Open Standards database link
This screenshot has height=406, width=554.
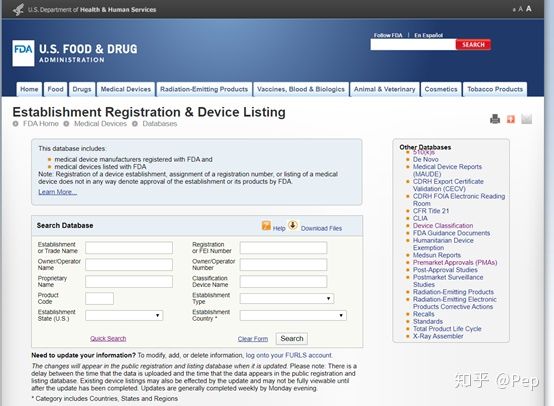click(428, 322)
